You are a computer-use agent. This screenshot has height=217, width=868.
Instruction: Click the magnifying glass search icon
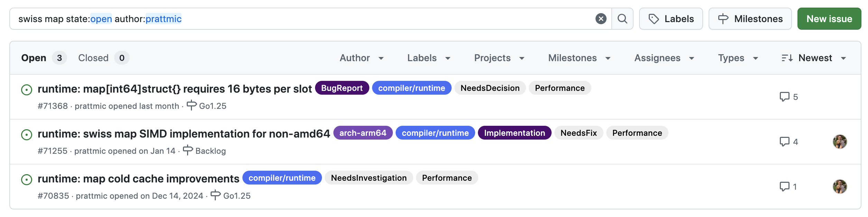pos(622,19)
